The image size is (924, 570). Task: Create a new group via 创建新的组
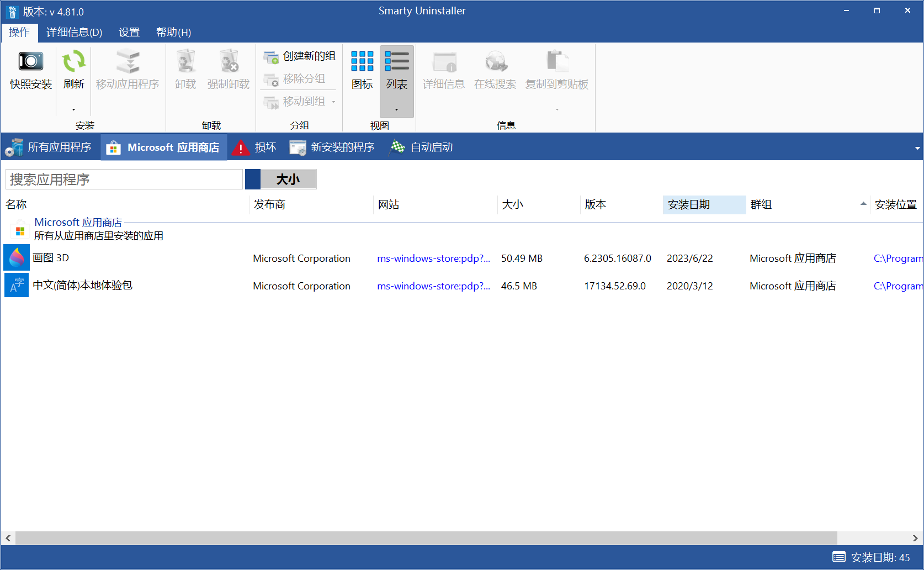[x=300, y=56]
